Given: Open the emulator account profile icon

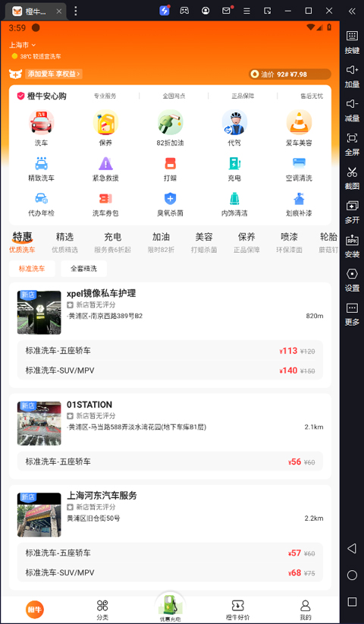Looking at the screenshot, I should [206, 11].
